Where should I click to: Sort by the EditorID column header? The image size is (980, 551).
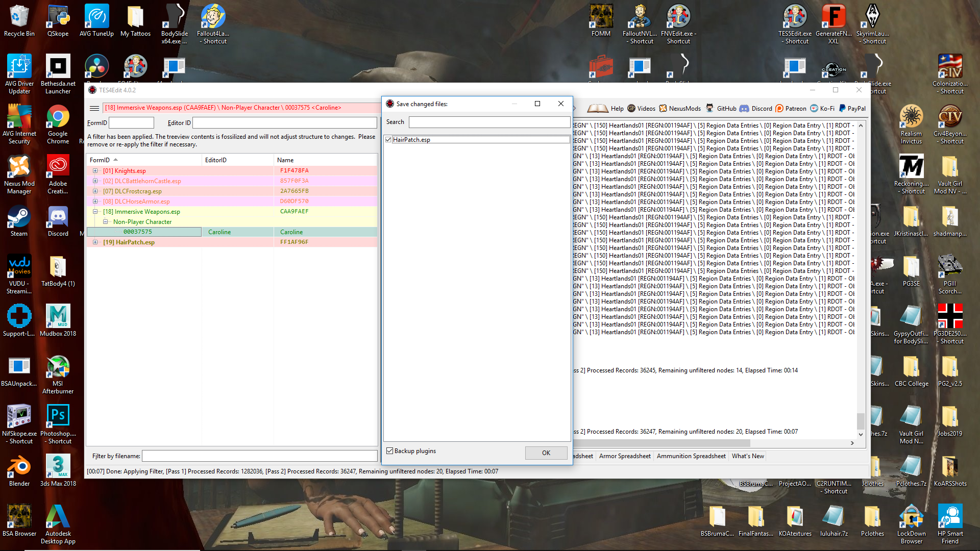coord(238,160)
